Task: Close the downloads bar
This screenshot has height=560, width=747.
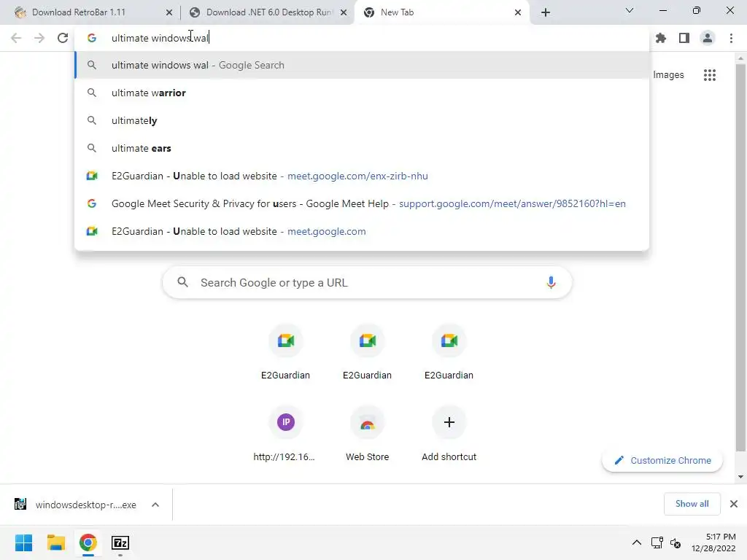Action: pyautogui.click(x=734, y=504)
